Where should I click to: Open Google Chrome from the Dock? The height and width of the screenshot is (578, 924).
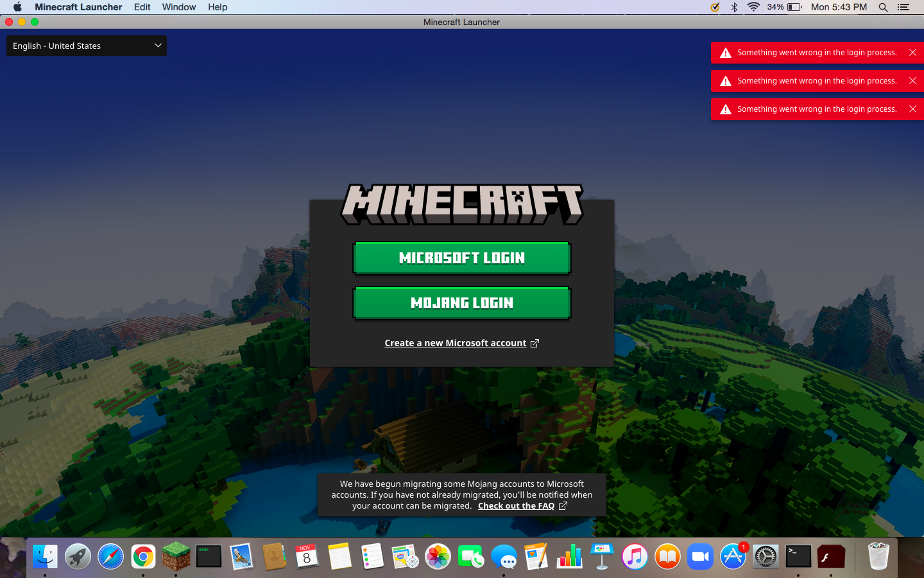tap(143, 556)
